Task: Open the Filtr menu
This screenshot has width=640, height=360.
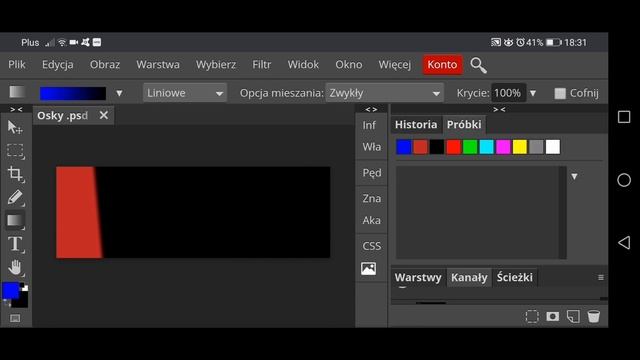Action: click(x=262, y=64)
